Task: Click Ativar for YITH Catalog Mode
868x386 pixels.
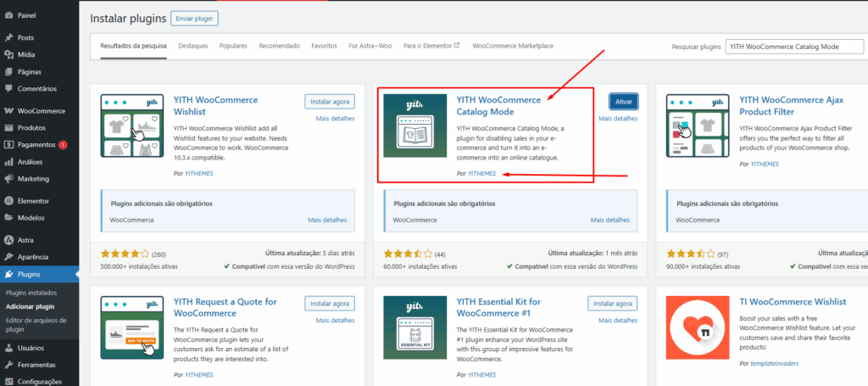Action: tap(624, 102)
